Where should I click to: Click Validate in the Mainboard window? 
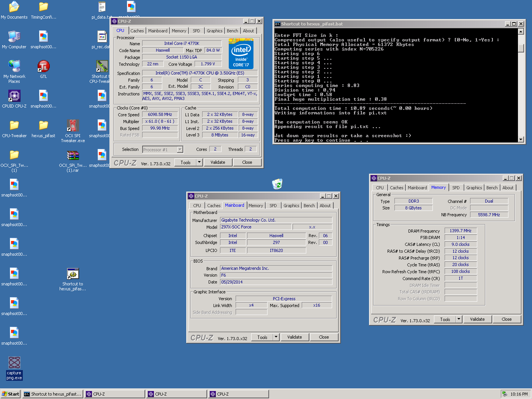(294, 337)
